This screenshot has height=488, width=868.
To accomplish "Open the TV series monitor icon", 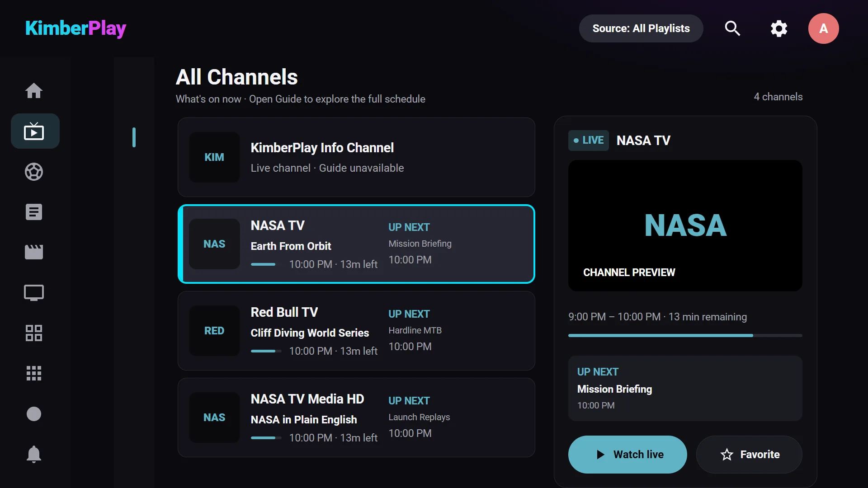I will [34, 293].
